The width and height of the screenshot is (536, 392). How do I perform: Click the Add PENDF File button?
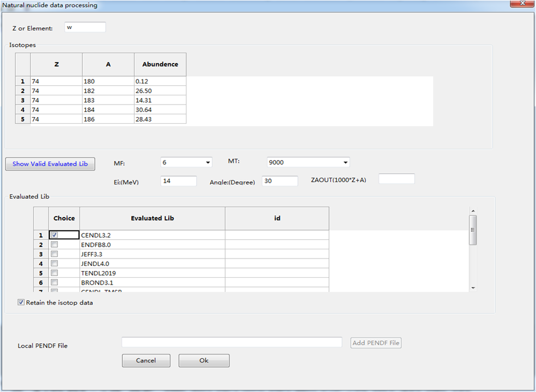point(376,343)
